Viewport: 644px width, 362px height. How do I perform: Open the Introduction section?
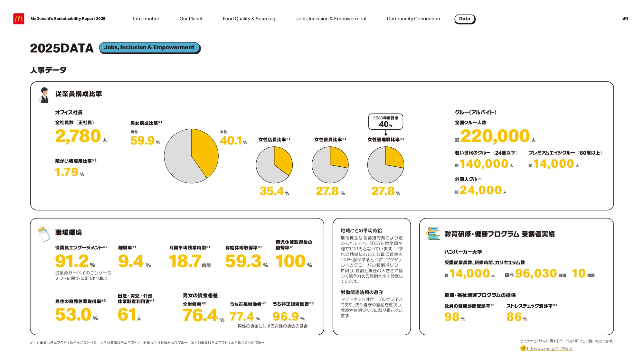(147, 19)
